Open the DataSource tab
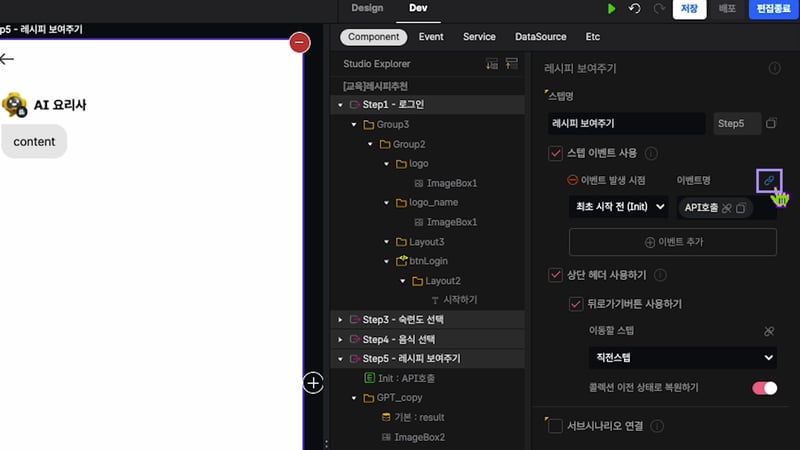Image resolution: width=800 pixels, height=450 pixels. point(540,37)
